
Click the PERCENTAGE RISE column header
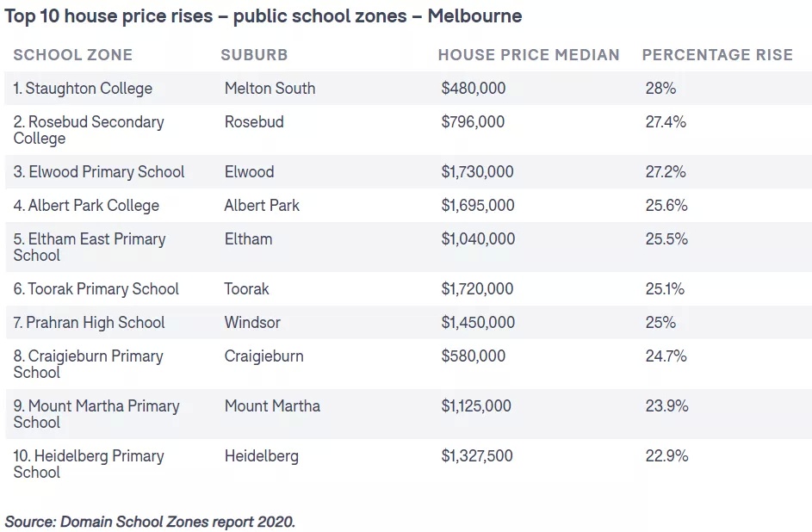pos(718,55)
